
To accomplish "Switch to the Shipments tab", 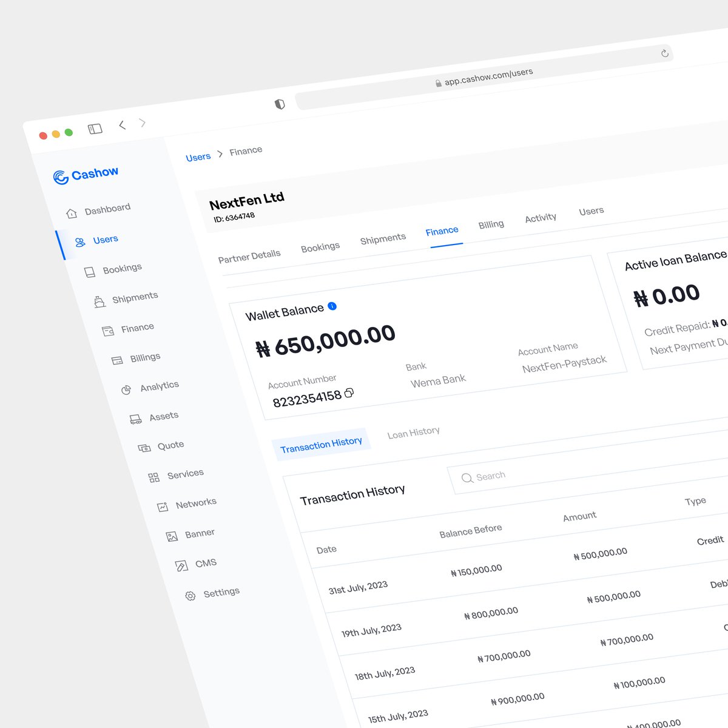I will 383,239.
